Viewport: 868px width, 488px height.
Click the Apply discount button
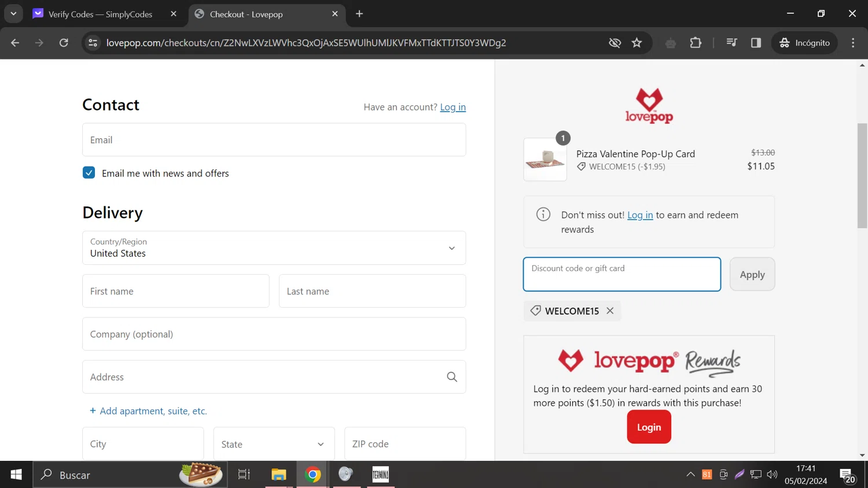coord(752,274)
